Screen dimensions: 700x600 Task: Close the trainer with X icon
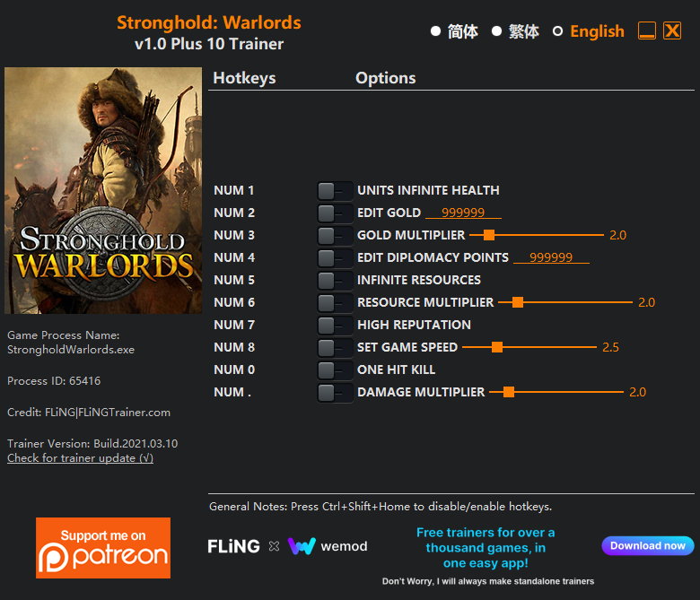click(672, 31)
